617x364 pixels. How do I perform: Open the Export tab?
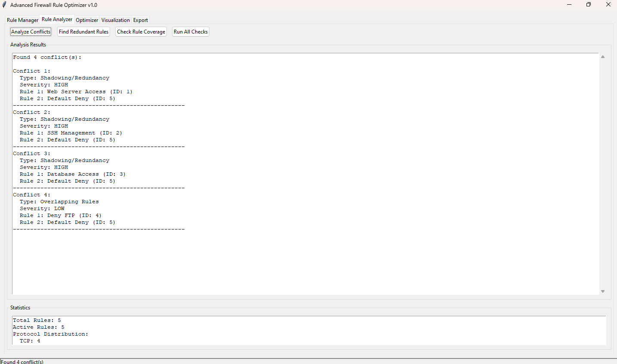pyautogui.click(x=140, y=20)
